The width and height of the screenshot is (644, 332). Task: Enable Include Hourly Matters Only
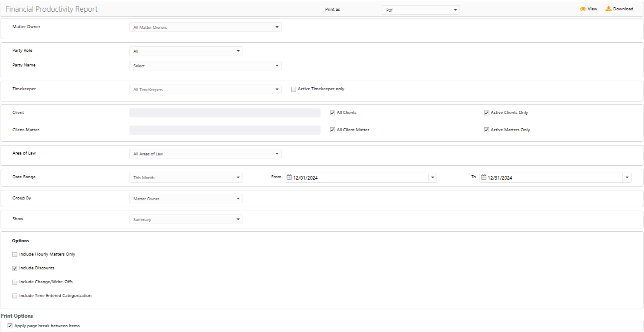(x=15, y=255)
